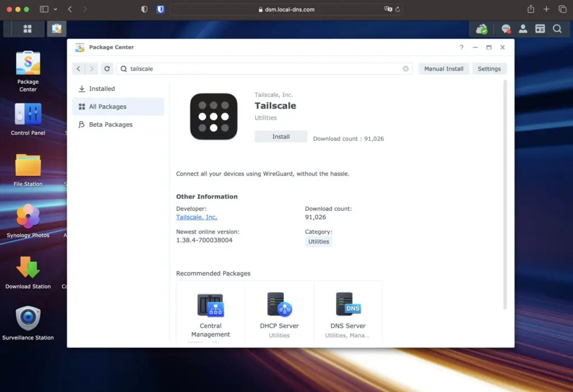Check the cloud sync status icon

tap(482, 29)
